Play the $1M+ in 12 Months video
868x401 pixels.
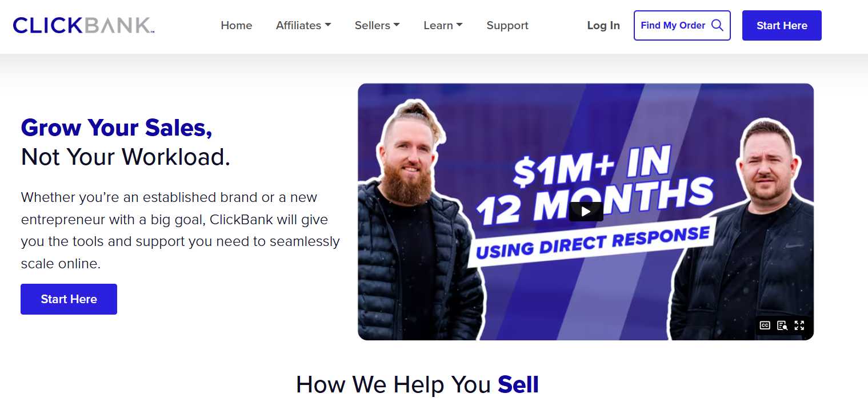coord(586,212)
